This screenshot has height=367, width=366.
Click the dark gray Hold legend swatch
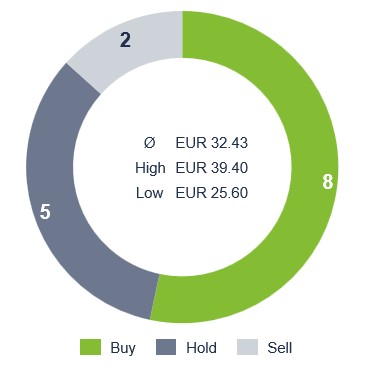pos(166,347)
